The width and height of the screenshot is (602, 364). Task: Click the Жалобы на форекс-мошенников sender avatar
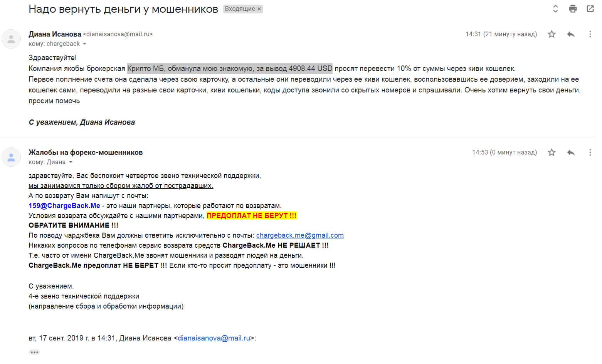tap(11, 157)
